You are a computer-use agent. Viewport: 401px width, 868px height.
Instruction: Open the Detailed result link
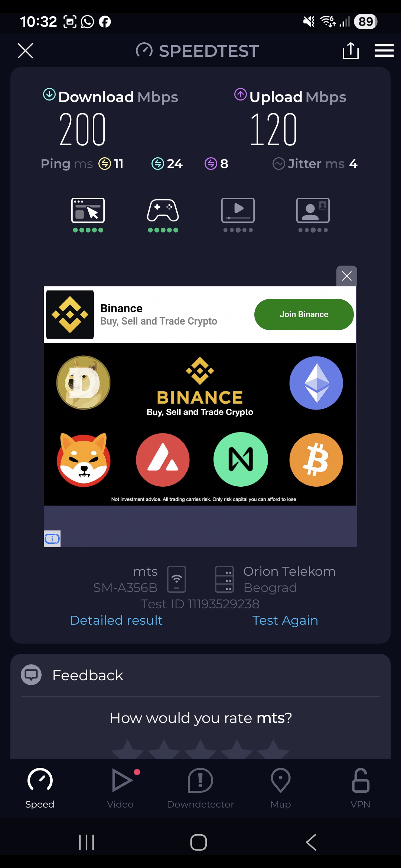[x=116, y=620]
